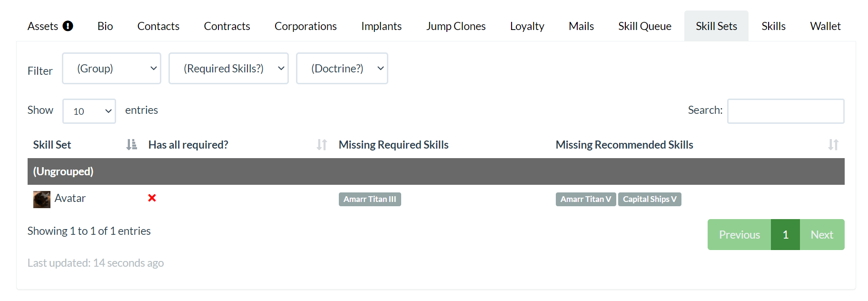
Task: Open the Group filter dropdown
Action: click(x=111, y=68)
